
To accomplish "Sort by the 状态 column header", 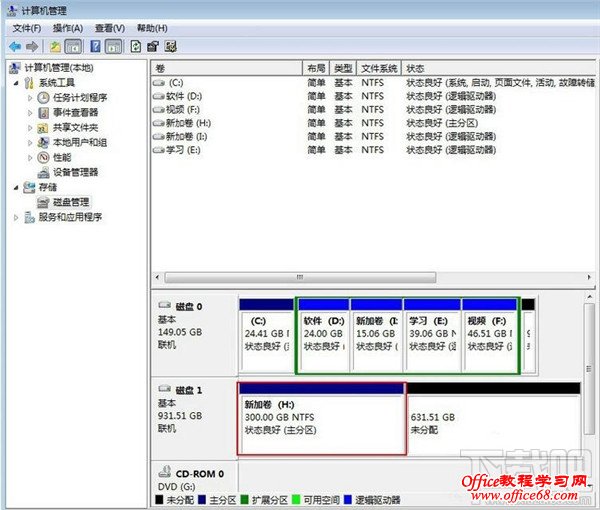I will coord(499,68).
